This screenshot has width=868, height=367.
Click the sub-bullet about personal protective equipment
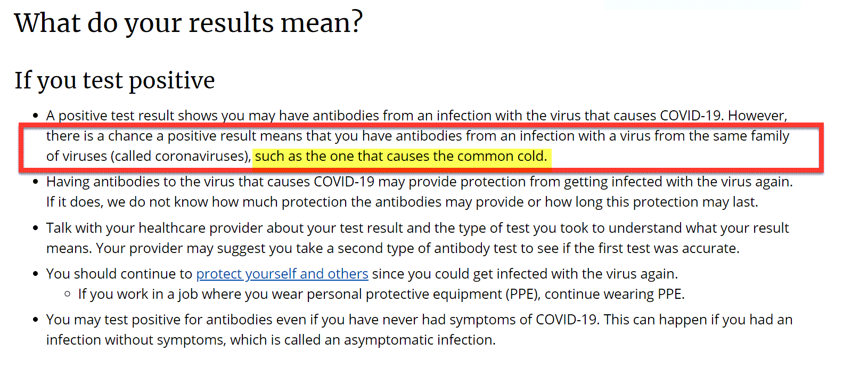[381, 294]
